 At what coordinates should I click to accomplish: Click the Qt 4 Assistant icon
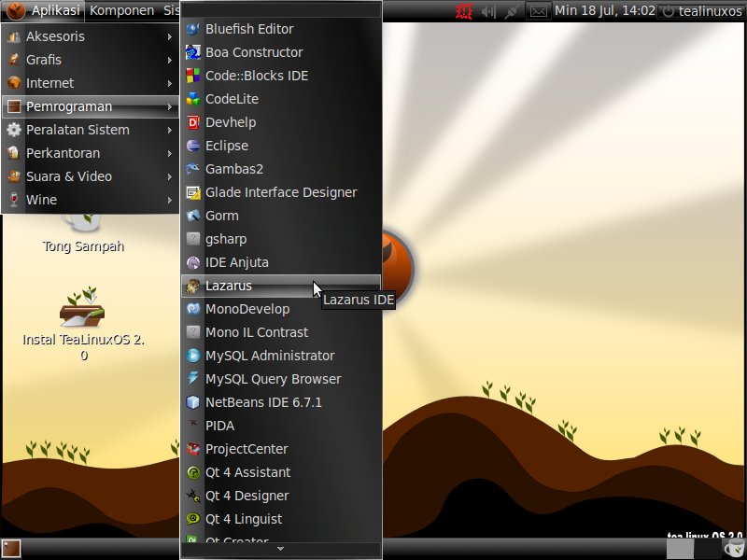tap(193, 472)
